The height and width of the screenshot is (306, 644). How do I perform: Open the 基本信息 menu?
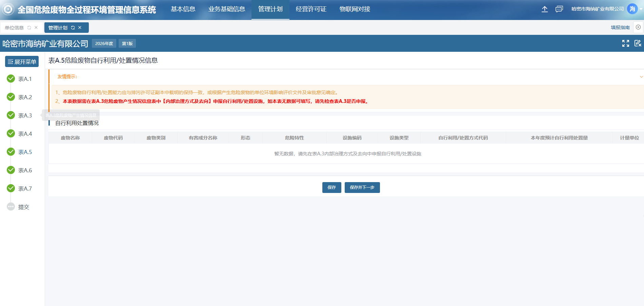coord(183,9)
